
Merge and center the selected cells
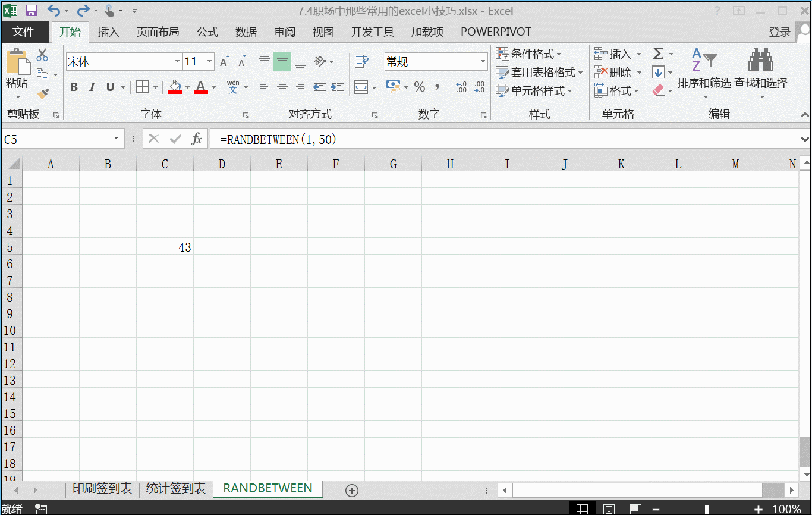point(361,87)
